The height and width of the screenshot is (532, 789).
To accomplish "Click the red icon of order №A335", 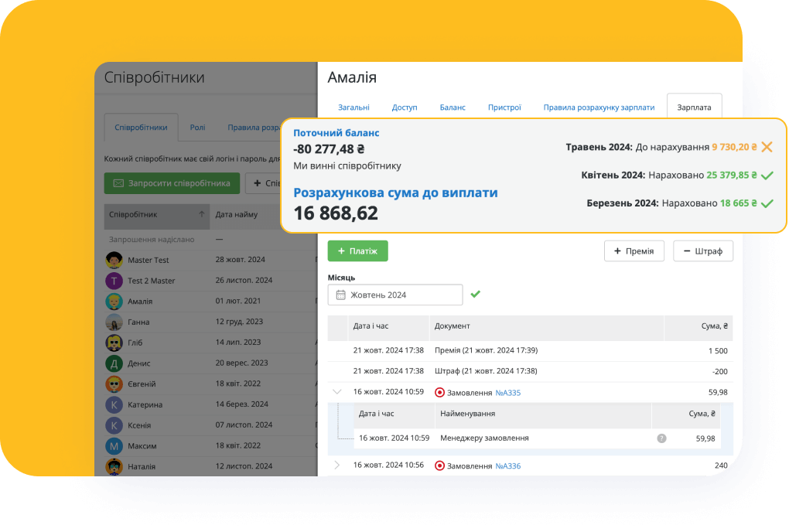I will click(440, 392).
